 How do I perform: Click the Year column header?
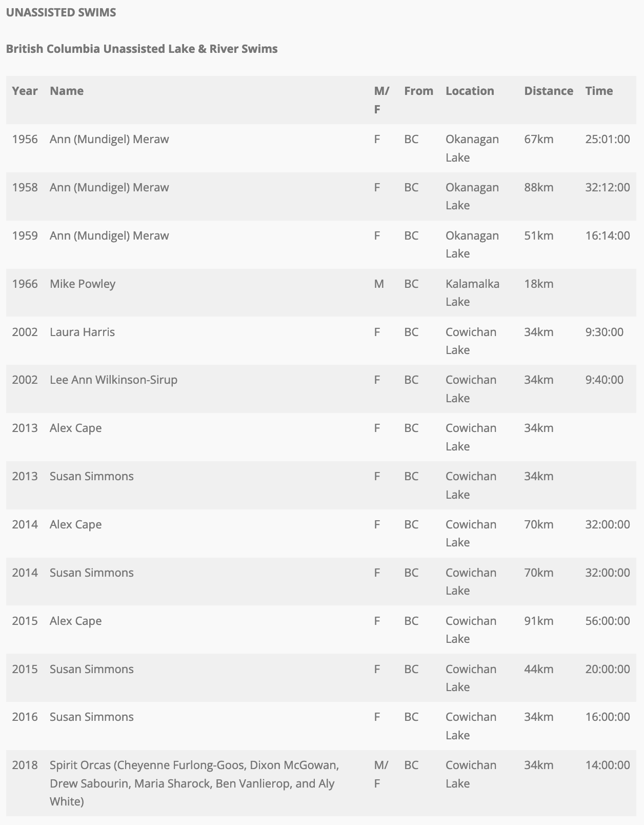25,91
